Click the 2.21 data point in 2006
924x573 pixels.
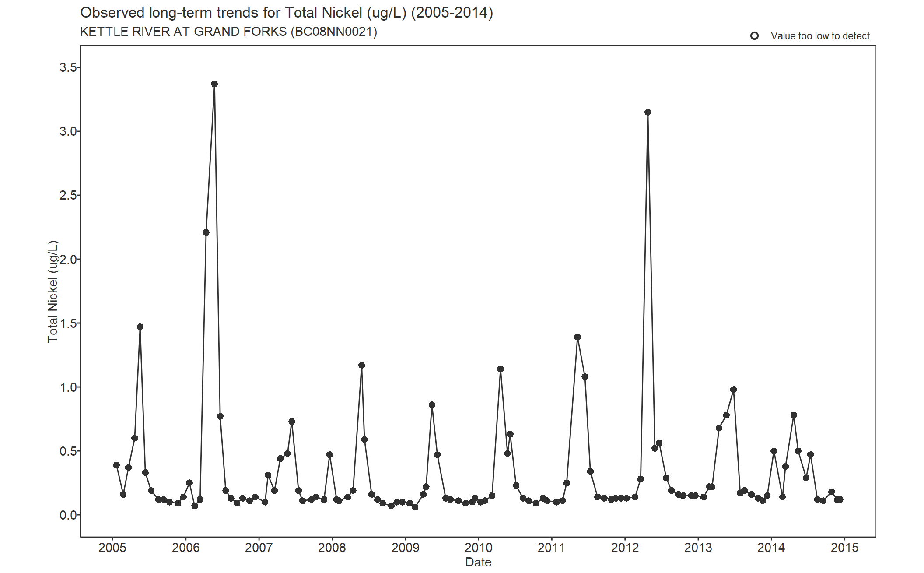[x=206, y=232]
